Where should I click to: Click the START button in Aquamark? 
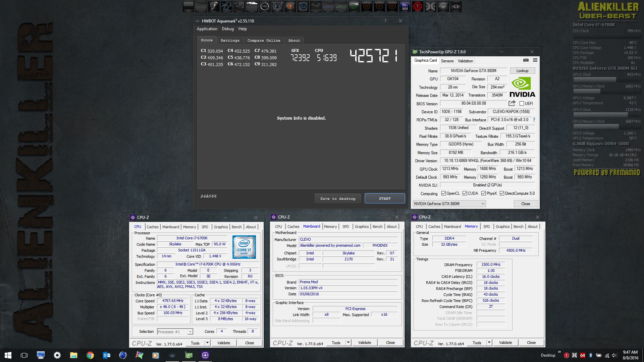click(385, 198)
